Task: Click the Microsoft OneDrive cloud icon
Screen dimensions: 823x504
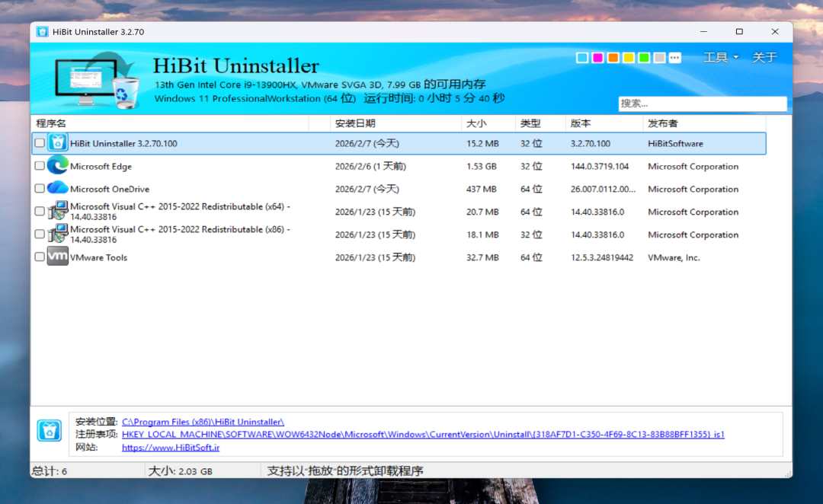Action: point(58,188)
